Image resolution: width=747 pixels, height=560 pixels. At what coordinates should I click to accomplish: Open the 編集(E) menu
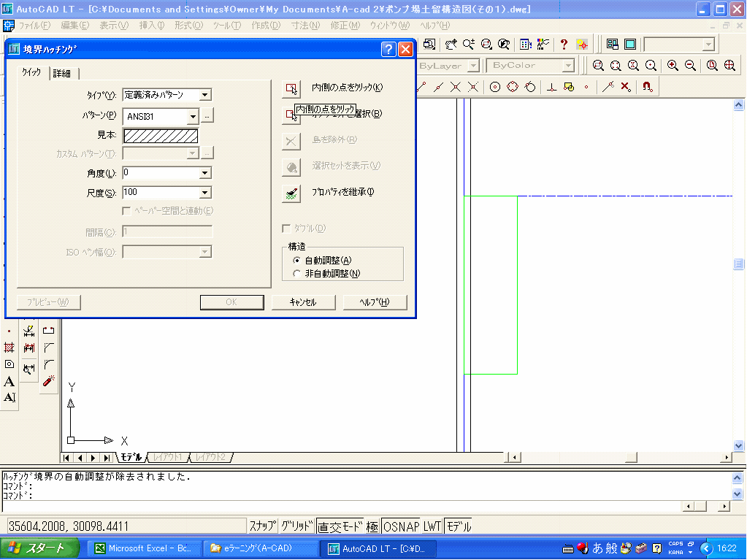pos(74,26)
